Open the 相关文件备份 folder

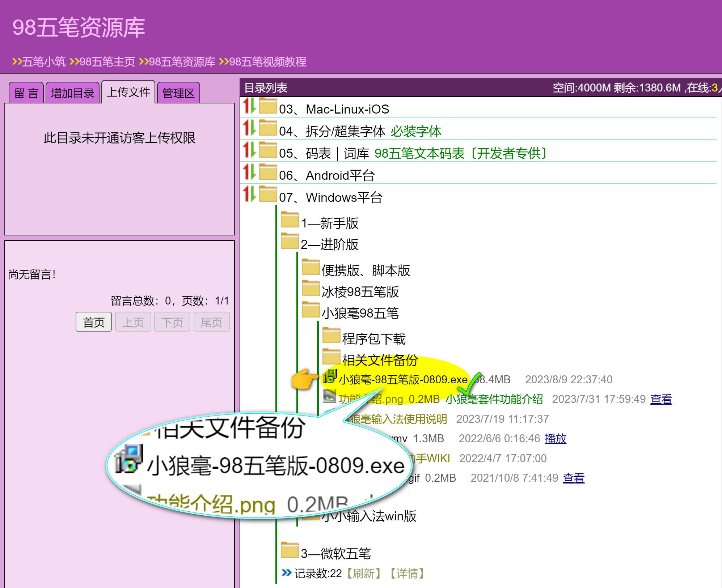point(380,360)
